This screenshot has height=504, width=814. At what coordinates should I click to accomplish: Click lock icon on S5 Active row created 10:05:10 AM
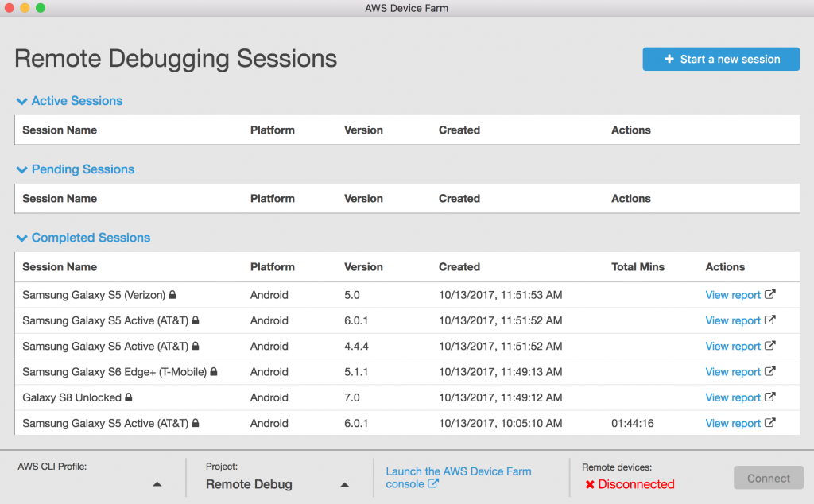196,423
